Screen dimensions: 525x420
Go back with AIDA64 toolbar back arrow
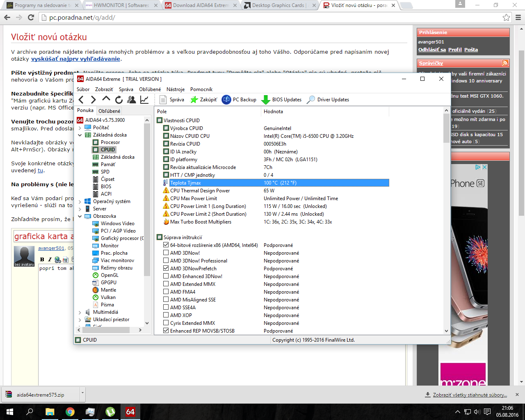(81, 100)
